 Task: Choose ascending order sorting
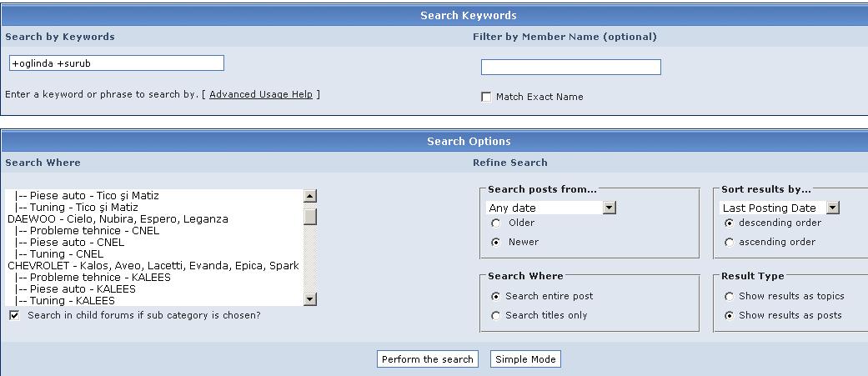tap(730, 243)
